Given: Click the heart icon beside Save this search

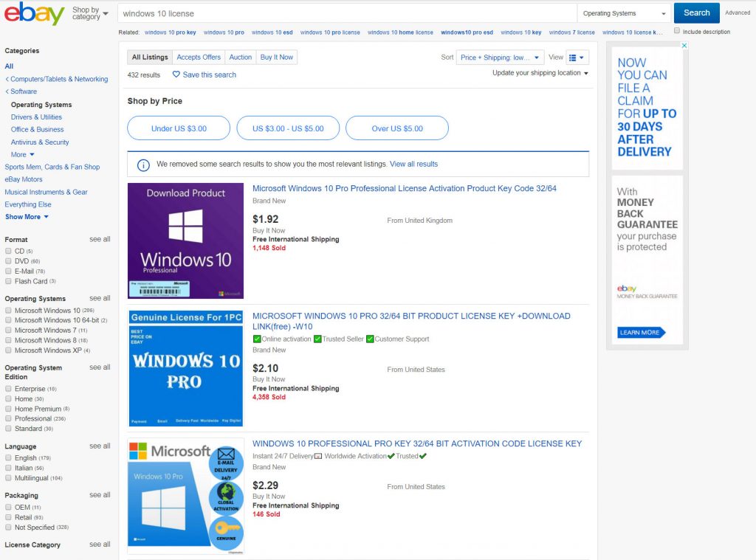Looking at the screenshot, I should (176, 75).
